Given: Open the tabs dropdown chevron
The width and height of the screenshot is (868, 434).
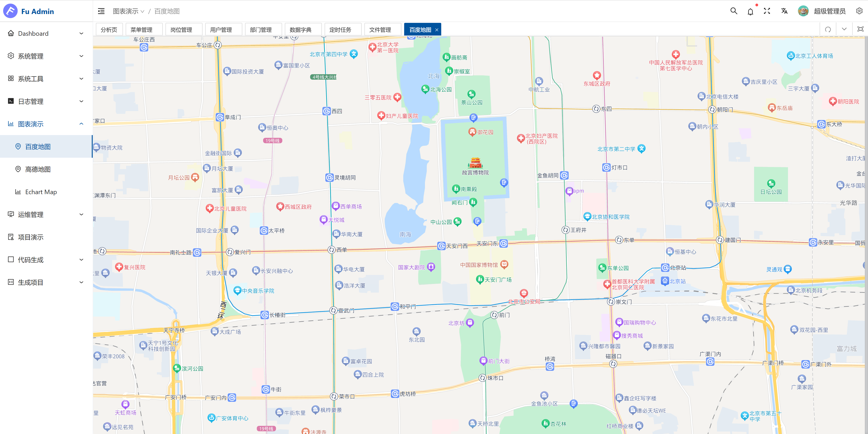Looking at the screenshot, I should [x=844, y=29].
